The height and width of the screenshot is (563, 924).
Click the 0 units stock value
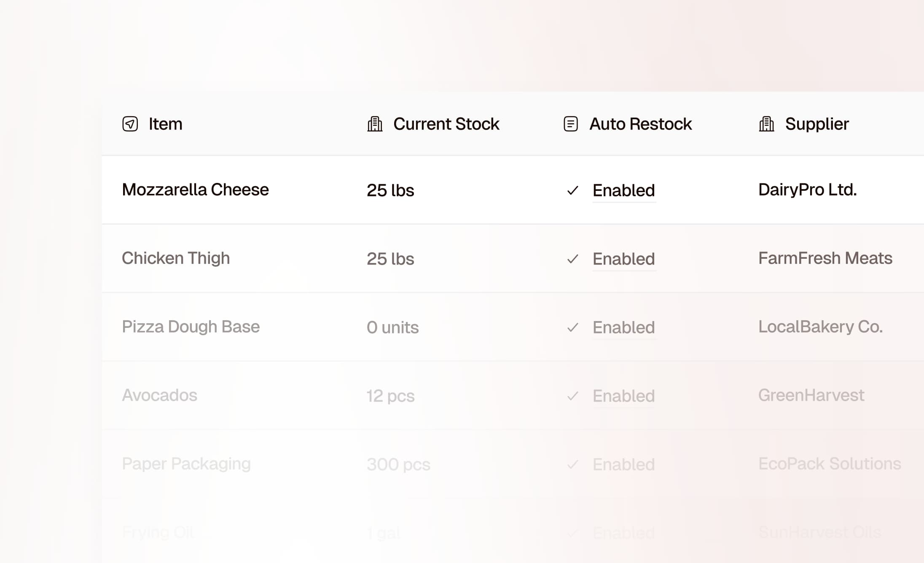[x=392, y=327]
